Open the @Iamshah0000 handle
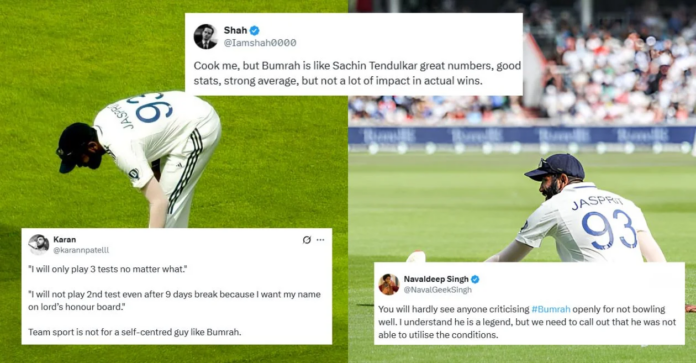Viewport: 696px width, 363px height. (260, 43)
